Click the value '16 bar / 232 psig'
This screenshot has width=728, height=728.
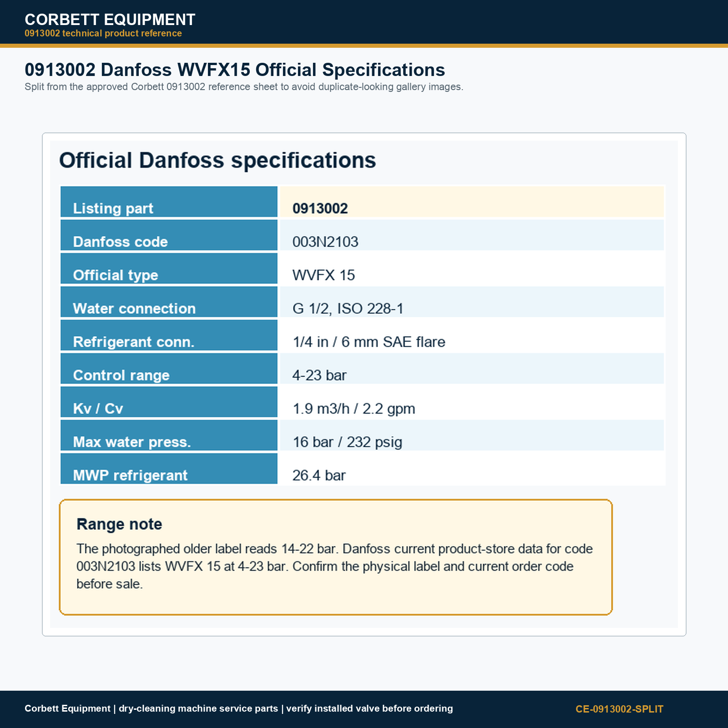(348, 442)
